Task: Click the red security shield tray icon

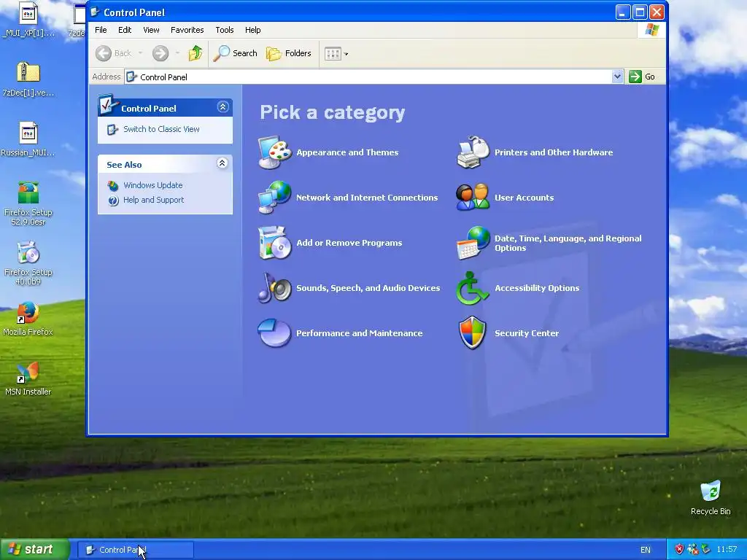Action: coord(679,550)
